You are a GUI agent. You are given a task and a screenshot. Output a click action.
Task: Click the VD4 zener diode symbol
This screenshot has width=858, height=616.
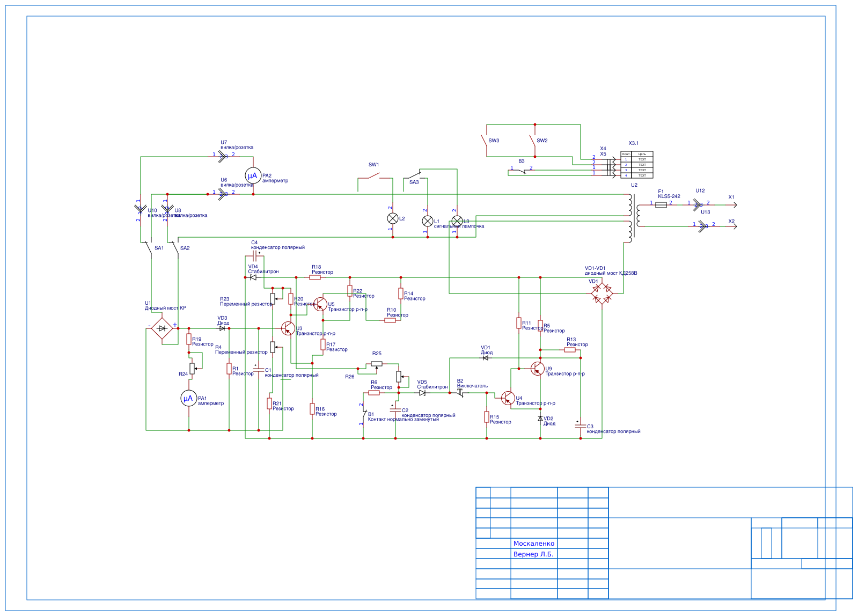(253, 277)
